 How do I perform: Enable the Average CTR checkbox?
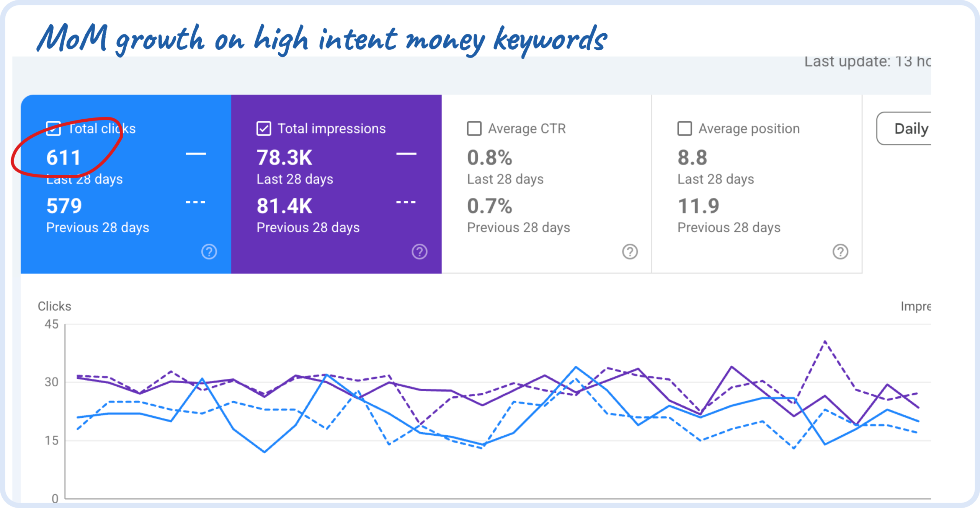(x=474, y=129)
